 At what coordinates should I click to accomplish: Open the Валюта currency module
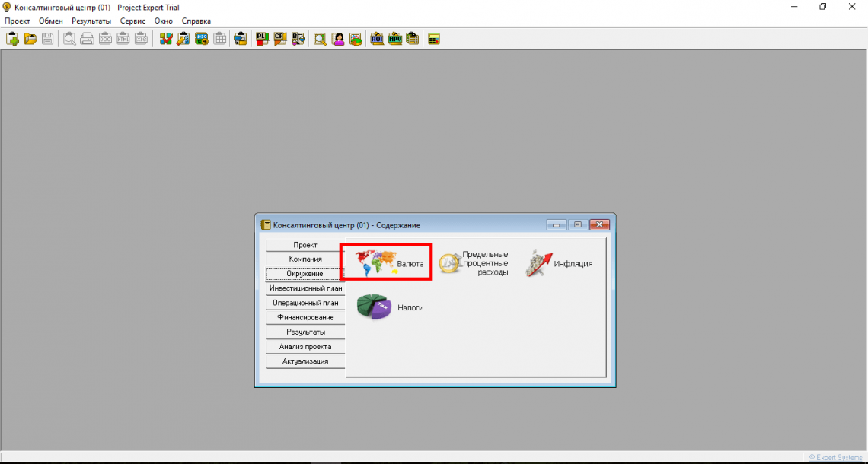387,263
